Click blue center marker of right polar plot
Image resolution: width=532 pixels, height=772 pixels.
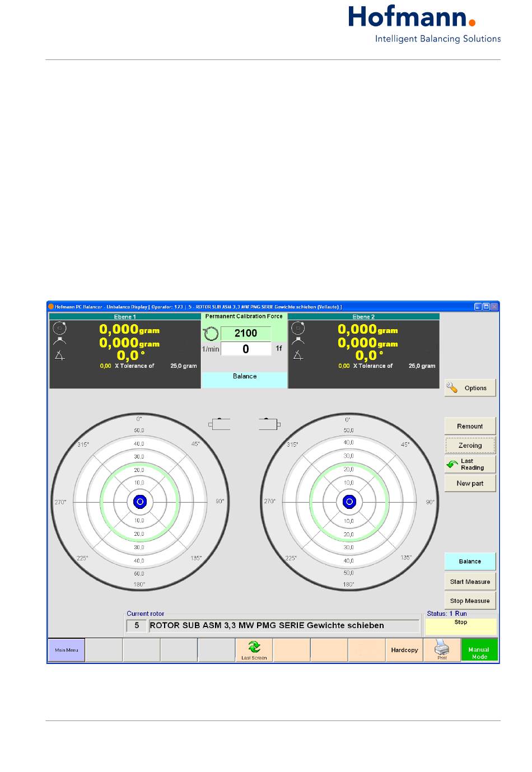point(349,502)
